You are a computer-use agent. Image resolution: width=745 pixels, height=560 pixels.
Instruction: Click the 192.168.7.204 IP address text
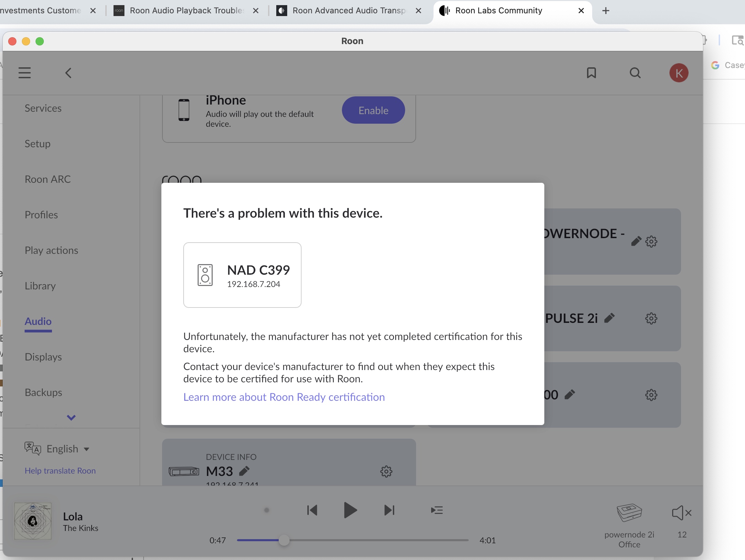coord(254,284)
